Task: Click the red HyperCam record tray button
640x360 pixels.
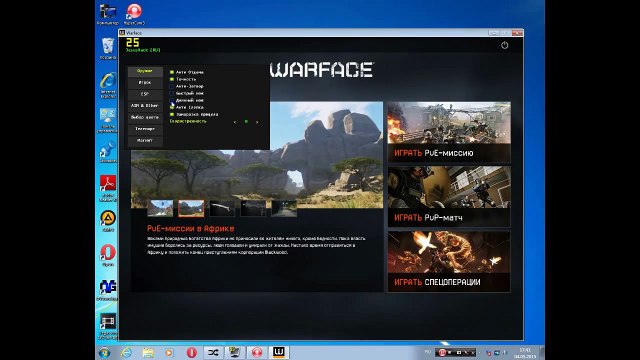Action: coord(442,352)
